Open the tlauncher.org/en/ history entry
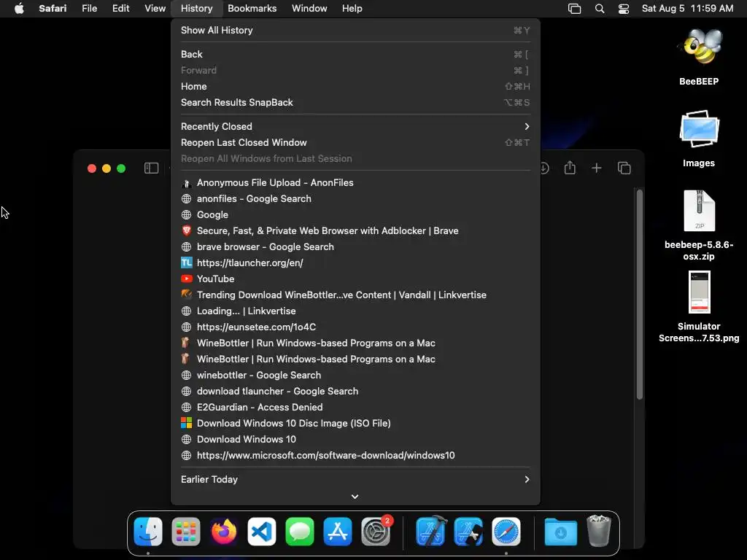Screen dimensions: 747x560 [x=355, y=262]
